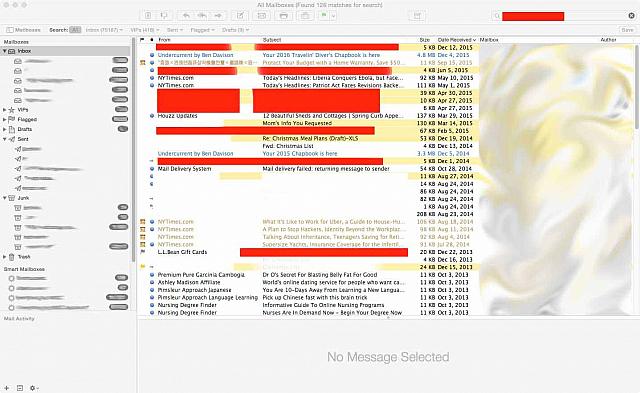Sort by the Mailbox column header
This screenshot has height=393, width=640.
click(489, 40)
